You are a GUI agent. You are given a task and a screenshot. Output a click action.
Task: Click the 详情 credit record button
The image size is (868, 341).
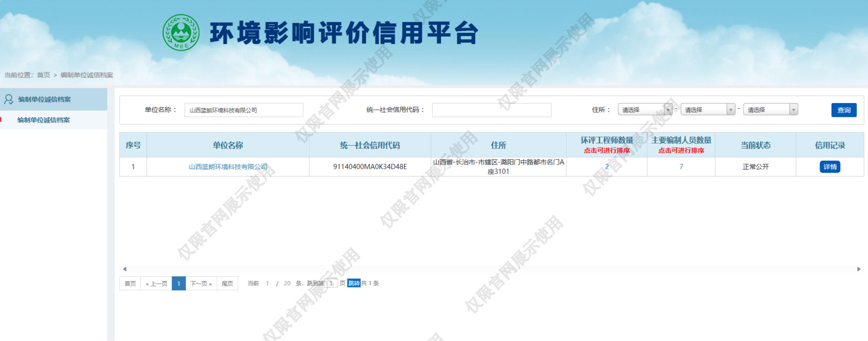(830, 167)
